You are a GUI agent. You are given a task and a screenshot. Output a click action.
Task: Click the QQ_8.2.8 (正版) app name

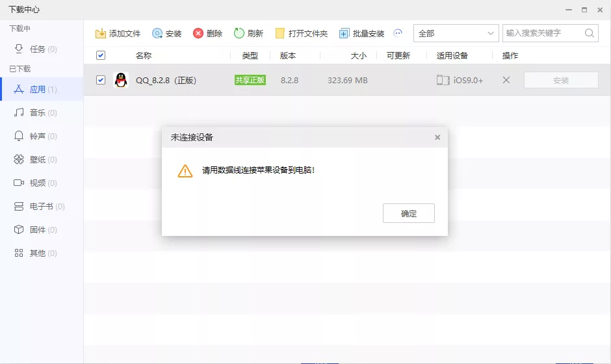(x=166, y=81)
